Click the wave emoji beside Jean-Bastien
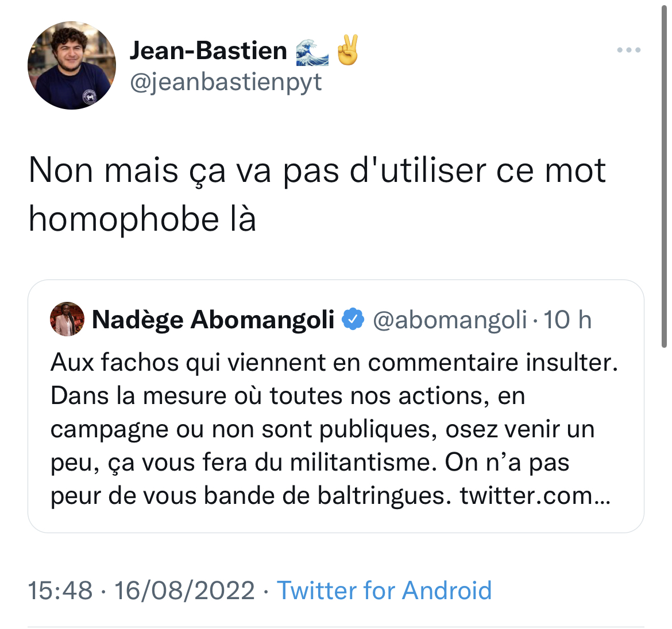The width and height of the screenshot is (672, 629). 312,52
